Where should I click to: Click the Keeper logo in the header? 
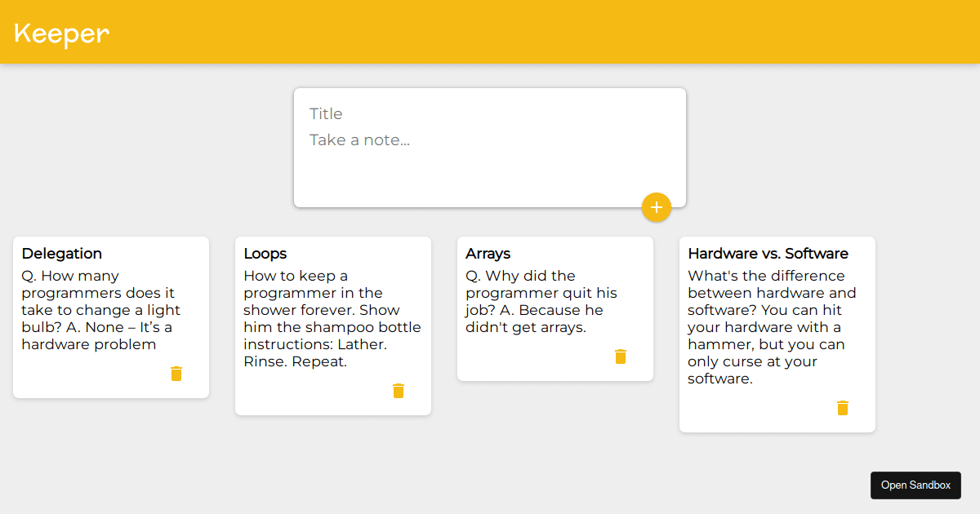[x=60, y=33]
